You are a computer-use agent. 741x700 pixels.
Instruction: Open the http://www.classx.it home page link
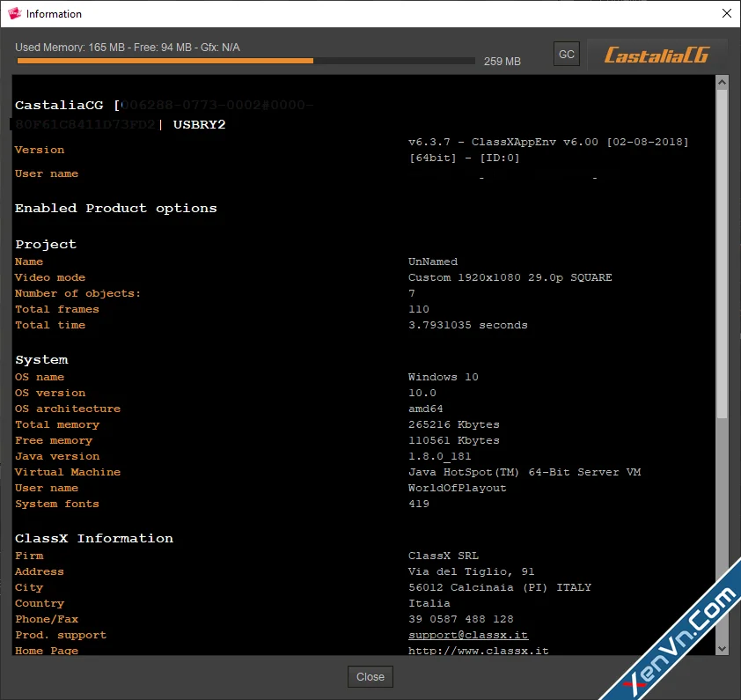coord(478,651)
